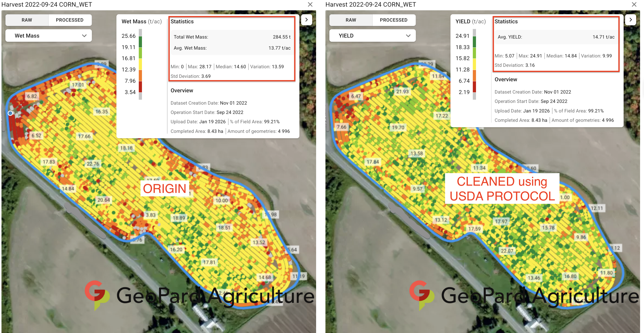Click the 22.76 map value label
The height and width of the screenshot is (333, 644).
click(x=93, y=164)
